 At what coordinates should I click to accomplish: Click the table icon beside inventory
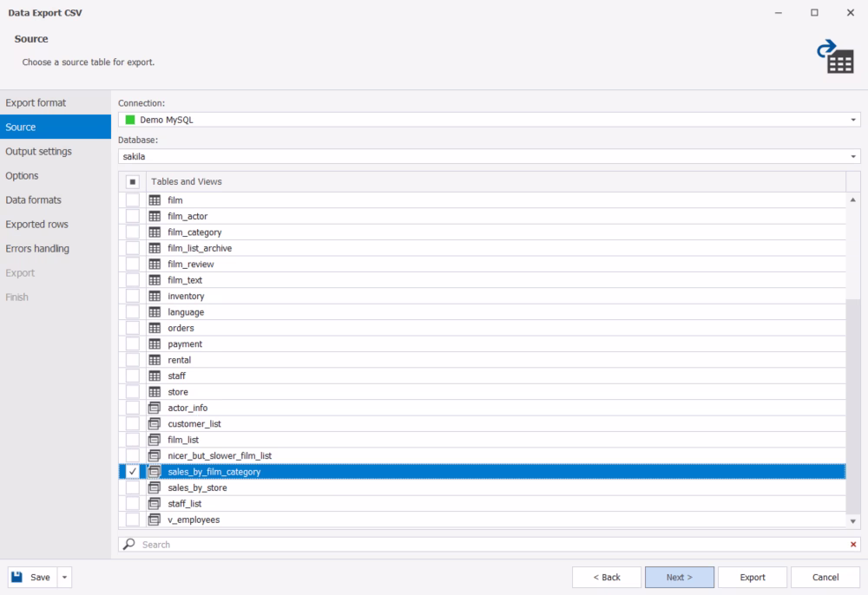tap(155, 297)
